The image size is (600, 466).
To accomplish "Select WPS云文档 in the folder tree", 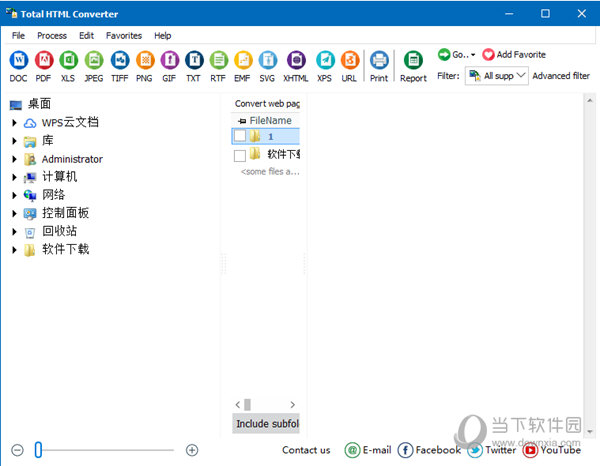I will pos(70,123).
